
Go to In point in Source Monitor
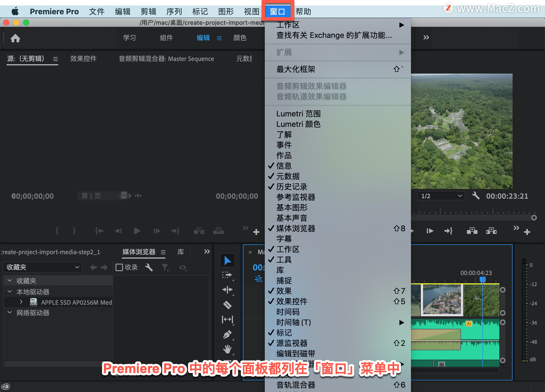pos(99,231)
